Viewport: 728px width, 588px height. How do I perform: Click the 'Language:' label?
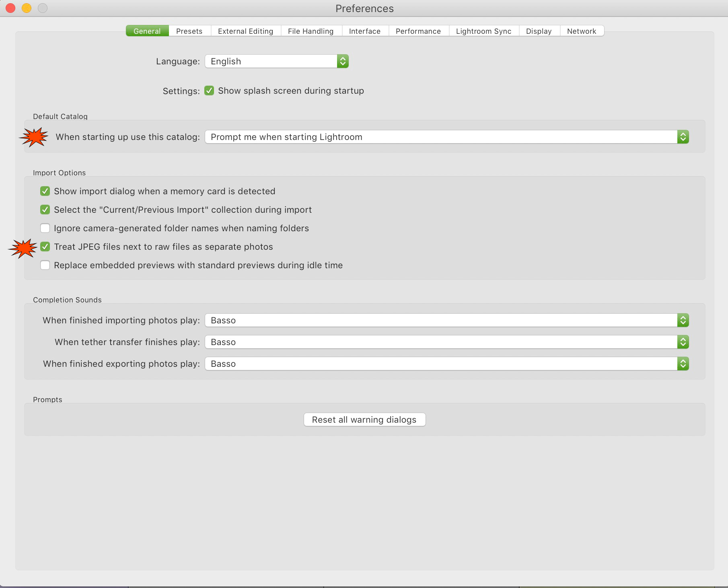(178, 61)
